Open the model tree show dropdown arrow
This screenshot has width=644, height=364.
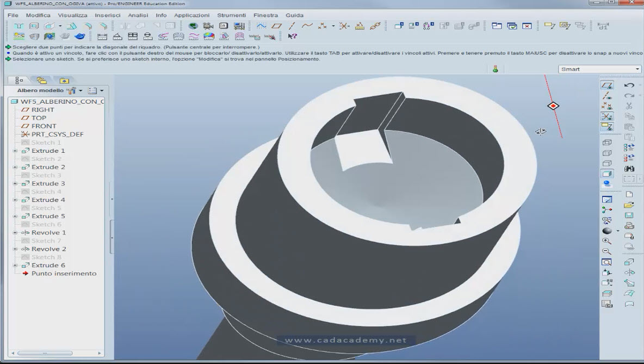[x=102, y=90]
